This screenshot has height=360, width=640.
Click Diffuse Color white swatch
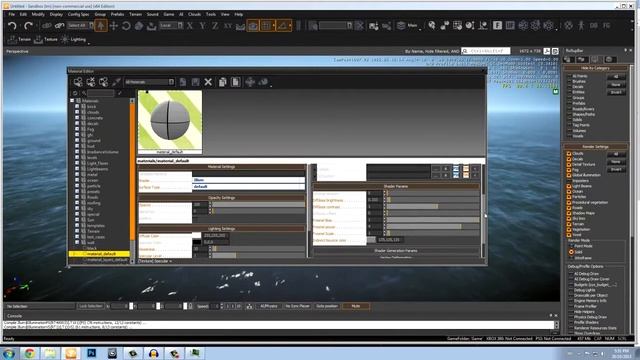tap(197, 236)
